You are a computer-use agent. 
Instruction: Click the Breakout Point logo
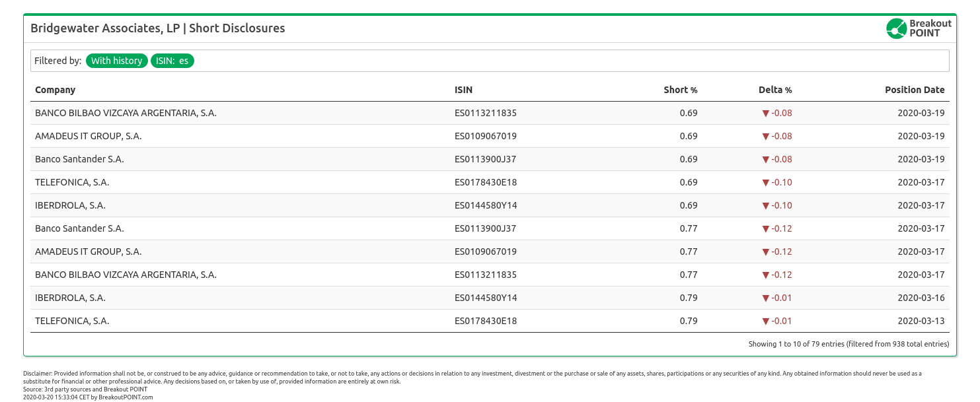point(919,28)
